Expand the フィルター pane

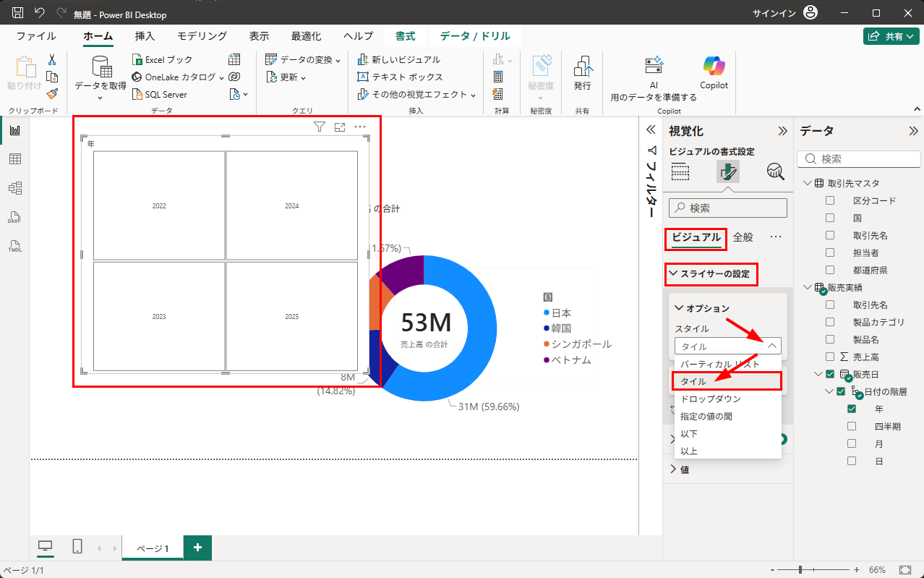[651, 129]
